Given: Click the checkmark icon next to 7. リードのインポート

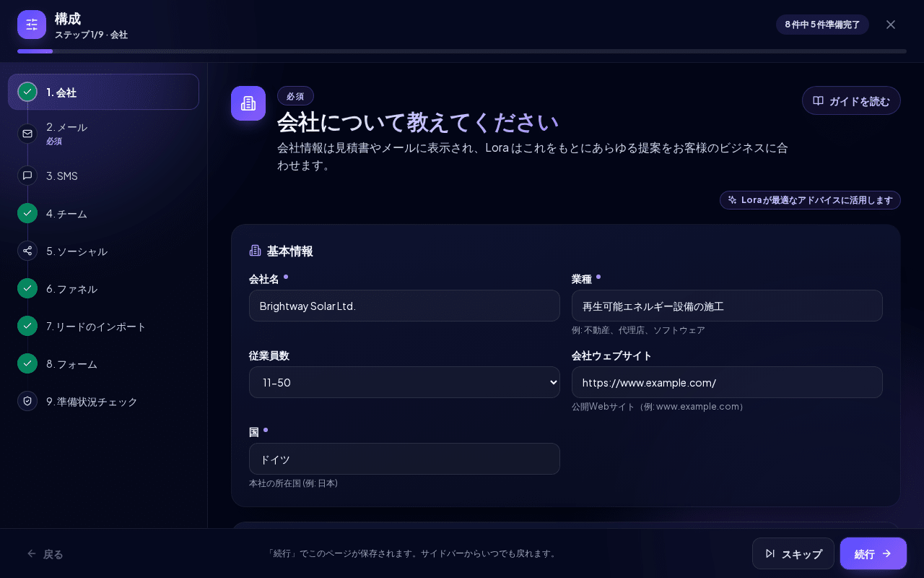Looking at the screenshot, I should [x=27, y=326].
